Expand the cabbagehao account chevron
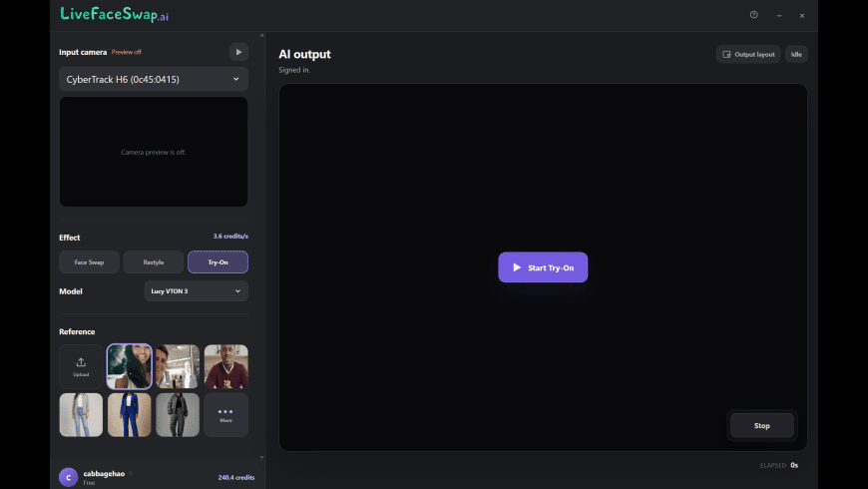This screenshot has height=489, width=868. pos(131,473)
